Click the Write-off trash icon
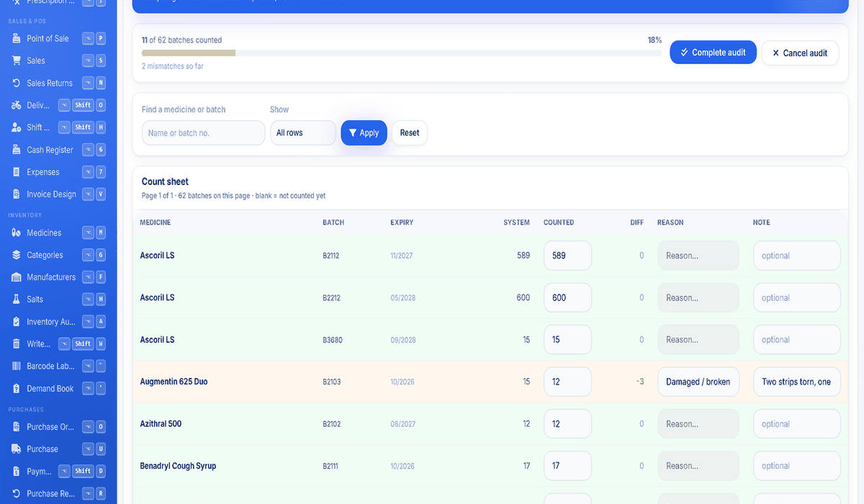864x504 pixels. [17, 344]
